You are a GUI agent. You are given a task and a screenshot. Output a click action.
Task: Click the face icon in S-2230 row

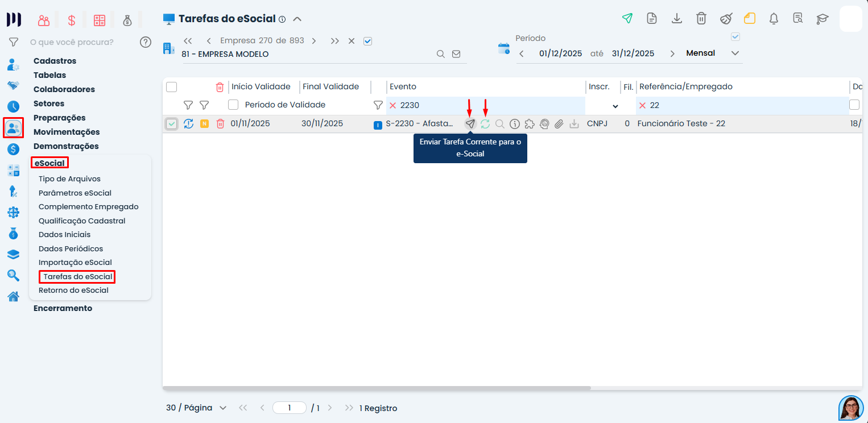point(544,123)
